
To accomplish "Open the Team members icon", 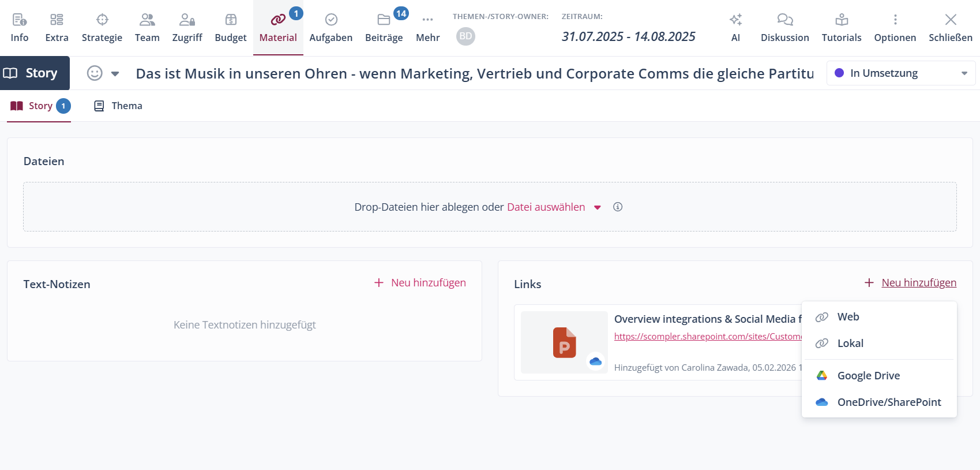I will click(x=147, y=20).
